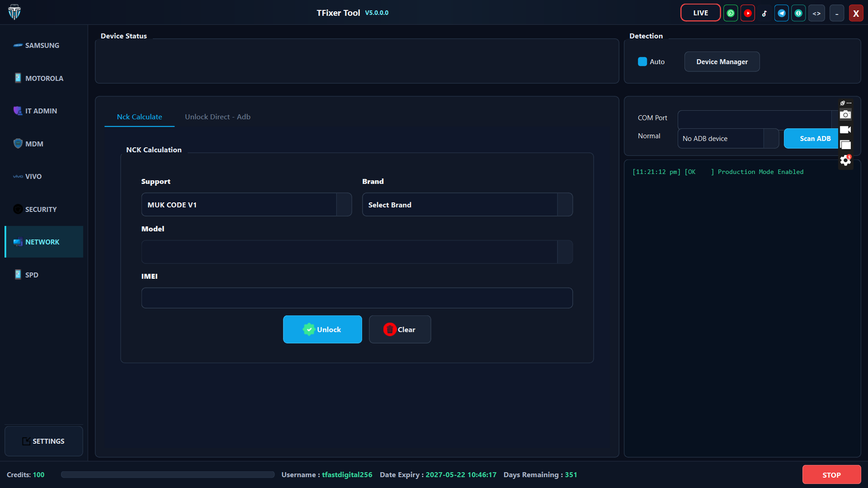The height and width of the screenshot is (488, 868).
Task: Open the teal website globe icon
Action: [799, 13]
